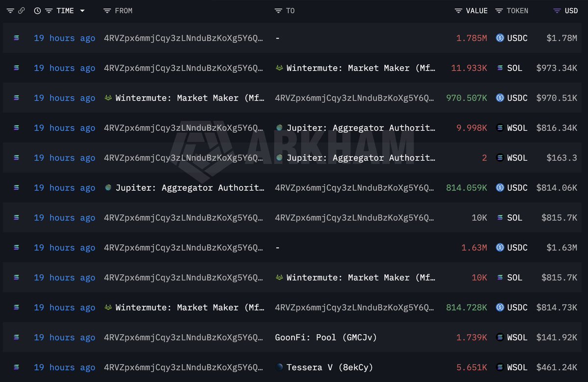Click the green value 814.059K

pos(466,187)
